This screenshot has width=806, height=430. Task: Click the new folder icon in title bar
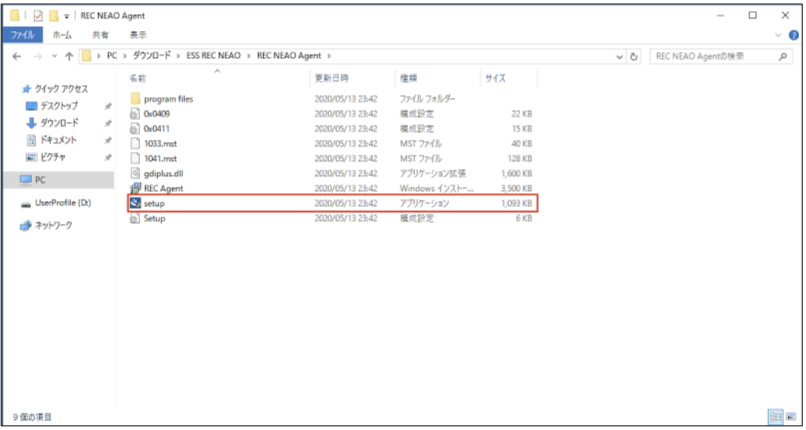[53, 16]
